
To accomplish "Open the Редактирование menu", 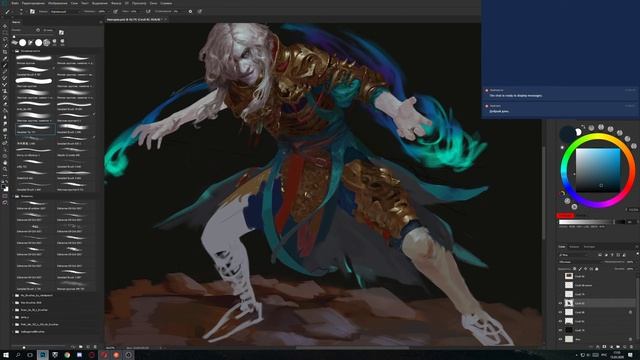I will (x=33, y=3).
